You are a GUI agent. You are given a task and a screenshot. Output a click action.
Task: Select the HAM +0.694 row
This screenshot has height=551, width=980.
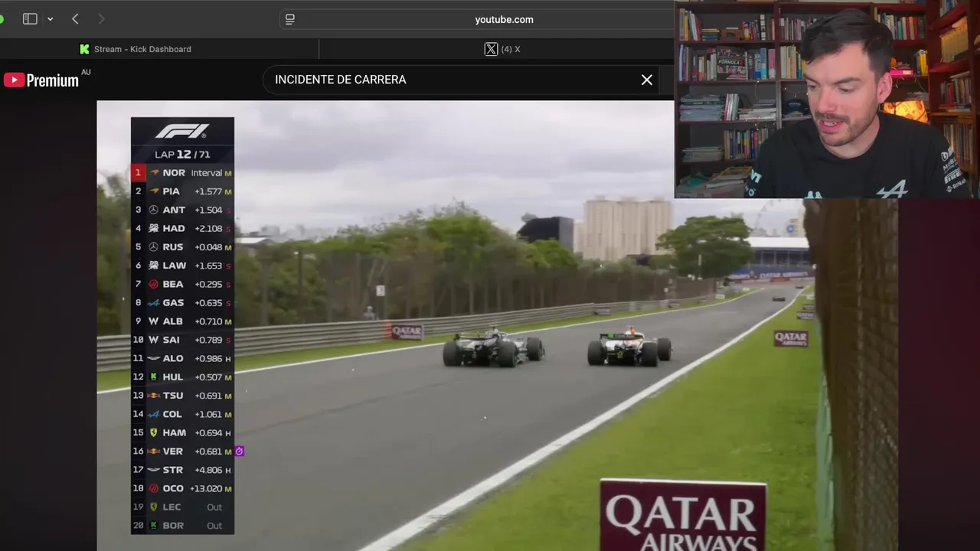pyautogui.click(x=182, y=433)
